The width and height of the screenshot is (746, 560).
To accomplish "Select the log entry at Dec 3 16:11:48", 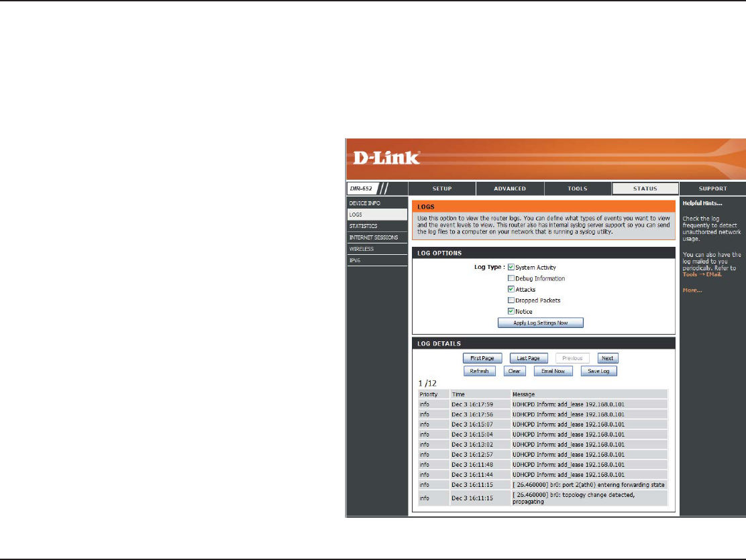I will click(x=543, y=464).
